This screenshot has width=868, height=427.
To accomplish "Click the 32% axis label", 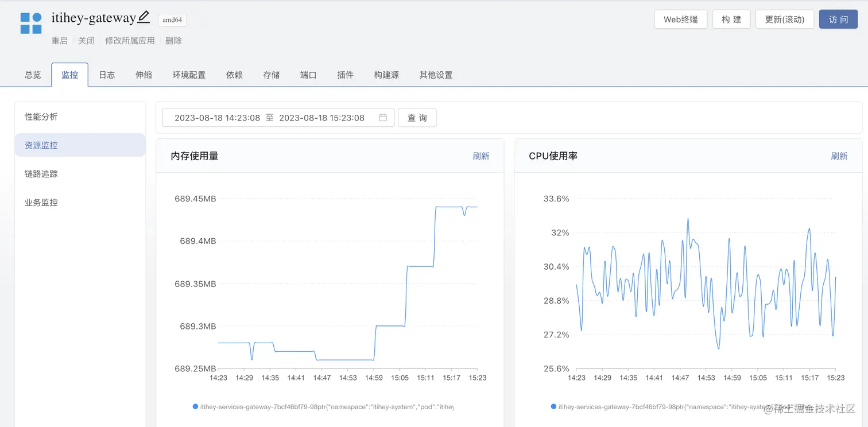I will pyautogui.click(x=560, y=232).
